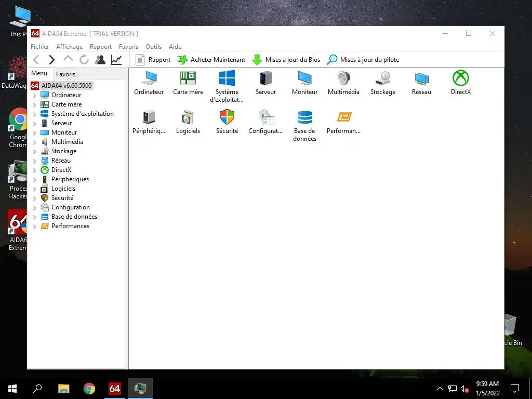Show hidden system tray icons
Viewport: 532px width, 399px height.
tap(440, 389)
